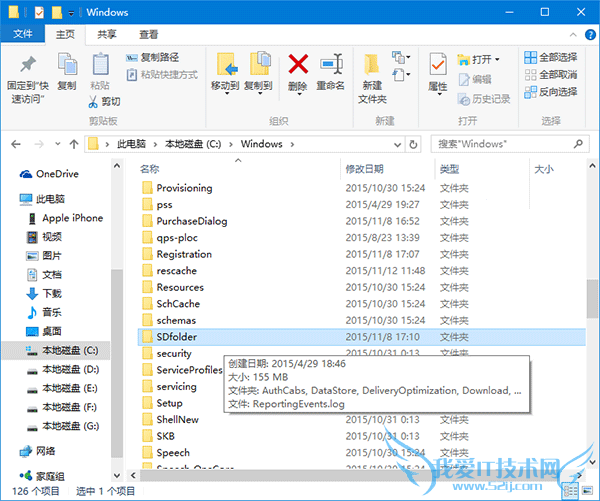The width and height of the screenshot is (600, 501).
Task: Go Up one folder level
Action: 74,144
